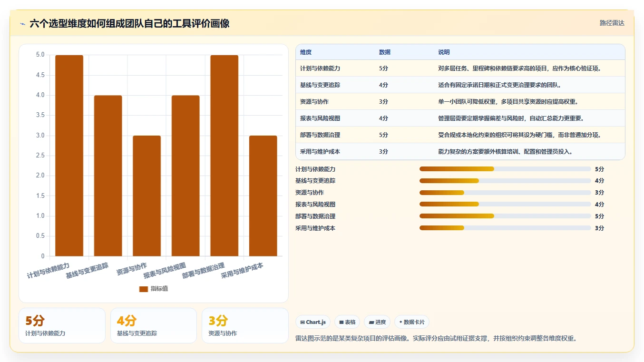The height and width of the screenshot is (362, 644).
Task: Click the x-axis label 部署与数据治理
Action: (x=204, y=270)
